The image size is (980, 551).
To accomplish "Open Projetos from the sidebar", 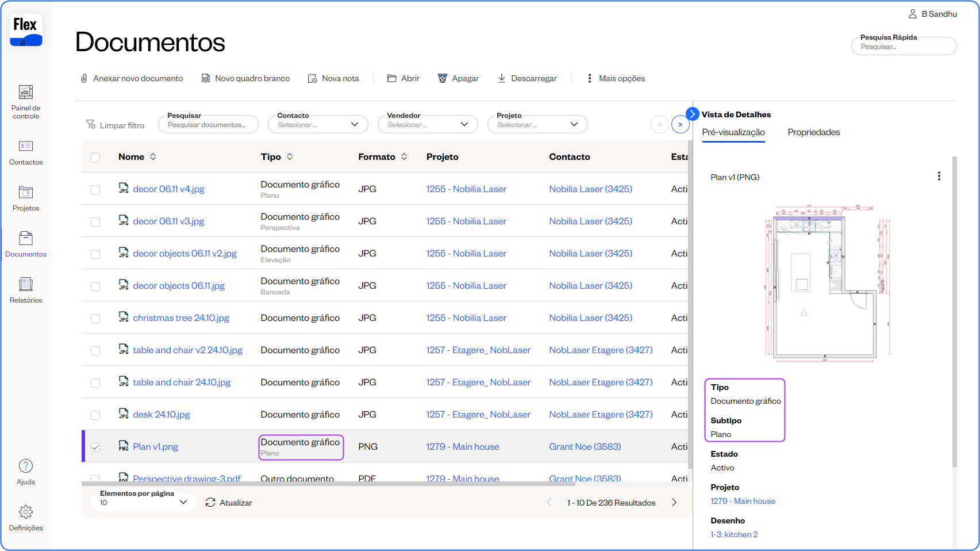I will coord(26,193).
